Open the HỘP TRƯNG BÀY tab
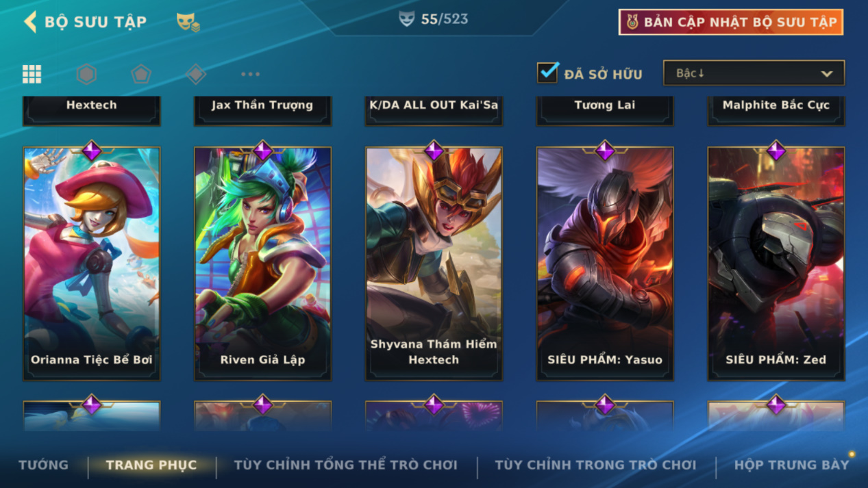The image size is (868, 488). (791, 465)
